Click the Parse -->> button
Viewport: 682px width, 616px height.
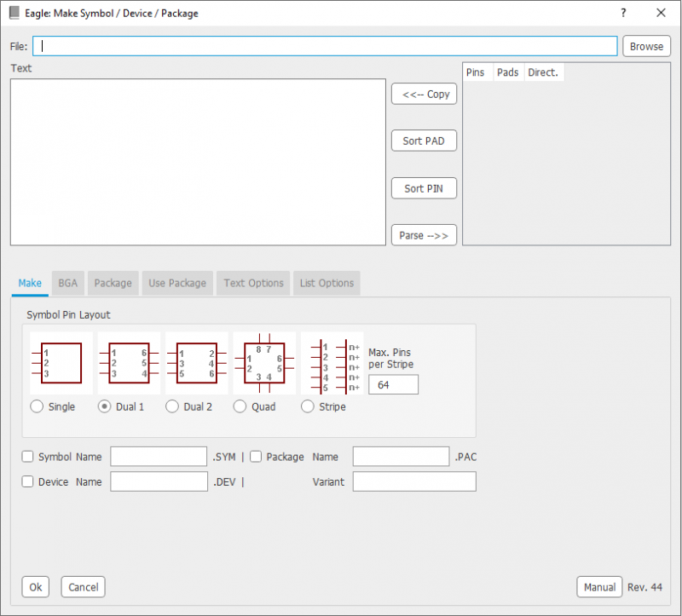pos(424,235)
